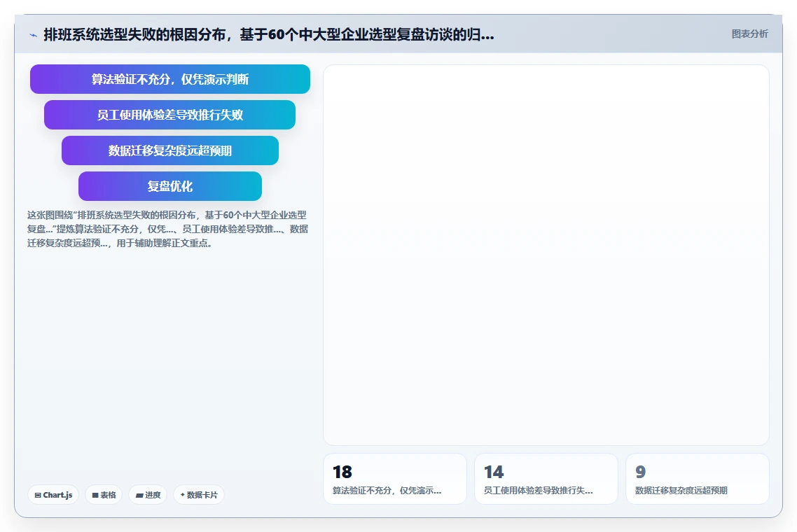Click the 算法验证不充分，仅凭演示判断 funnel bar

point(169,79)
